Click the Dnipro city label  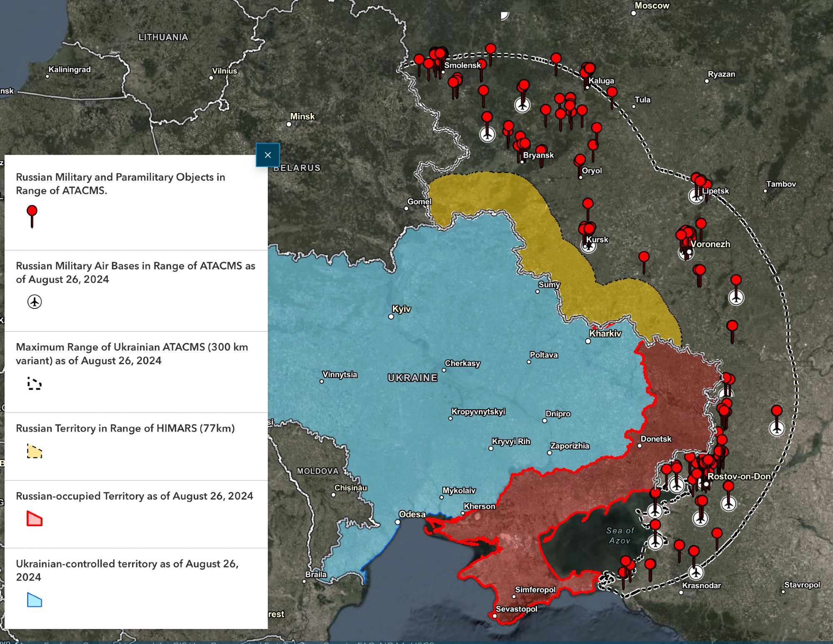[558, 414]
